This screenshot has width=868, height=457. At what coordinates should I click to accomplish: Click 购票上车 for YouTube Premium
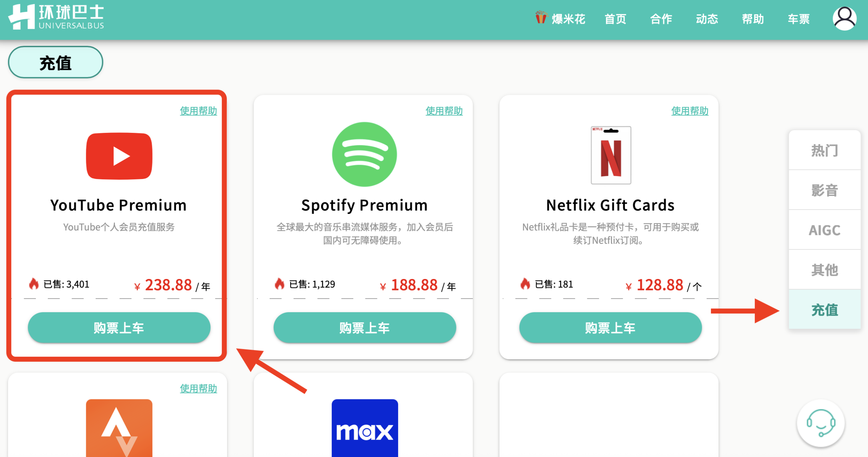click(x=119, y=328)
